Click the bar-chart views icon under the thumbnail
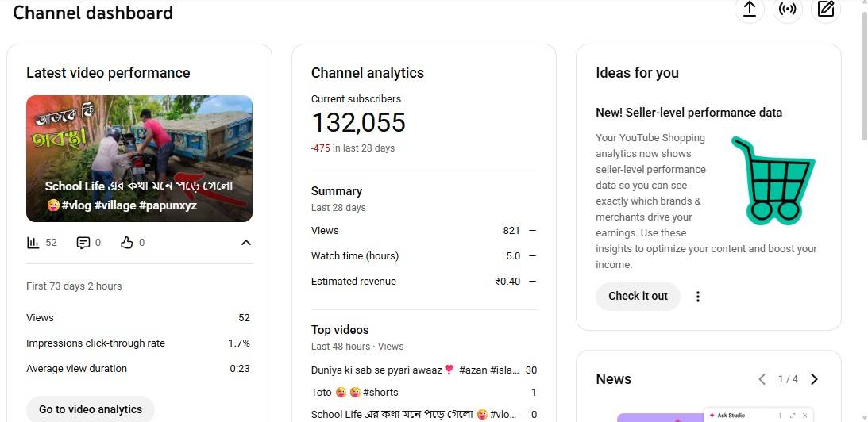 33,243
